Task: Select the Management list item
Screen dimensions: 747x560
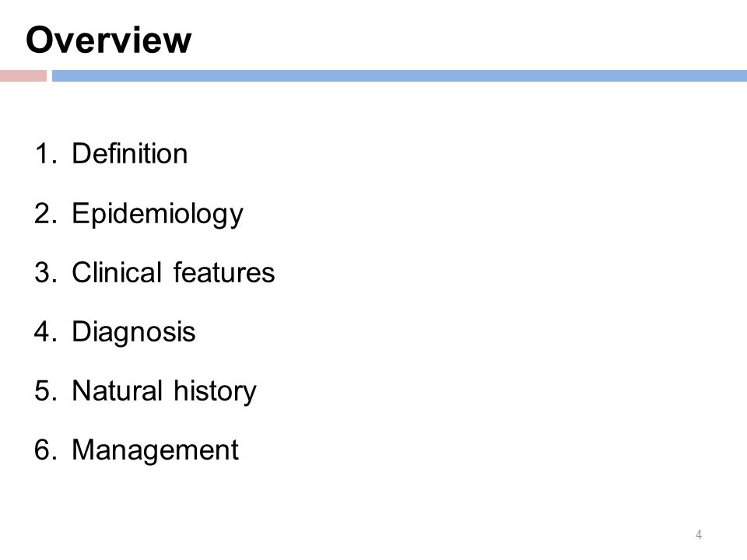Action: point(156,450)
